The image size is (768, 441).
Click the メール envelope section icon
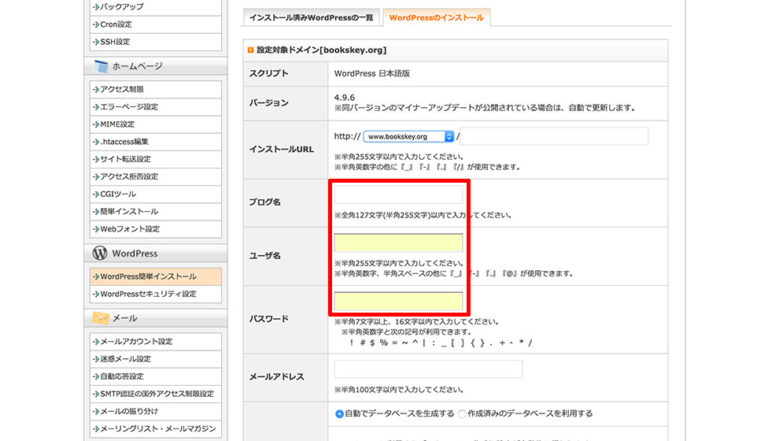click(100, 318)
